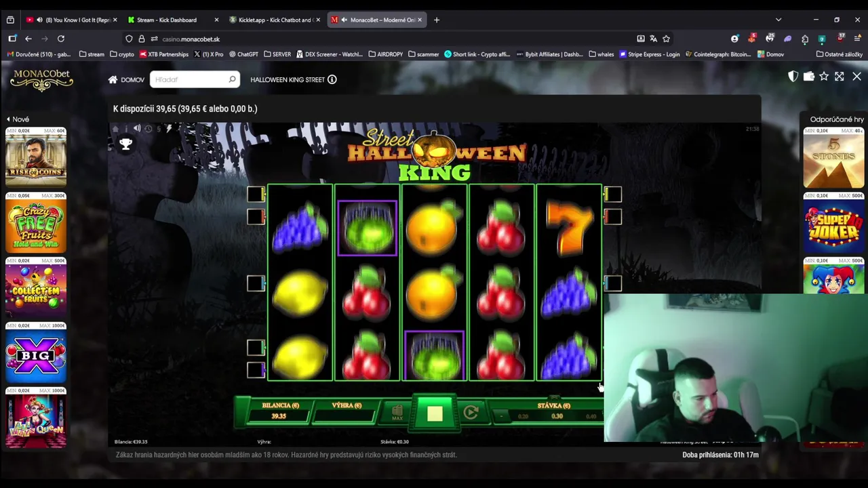Mute the game sound speaker icon
Screen dimensions: 868x488
pyautogui.click(x=137, y=129)
